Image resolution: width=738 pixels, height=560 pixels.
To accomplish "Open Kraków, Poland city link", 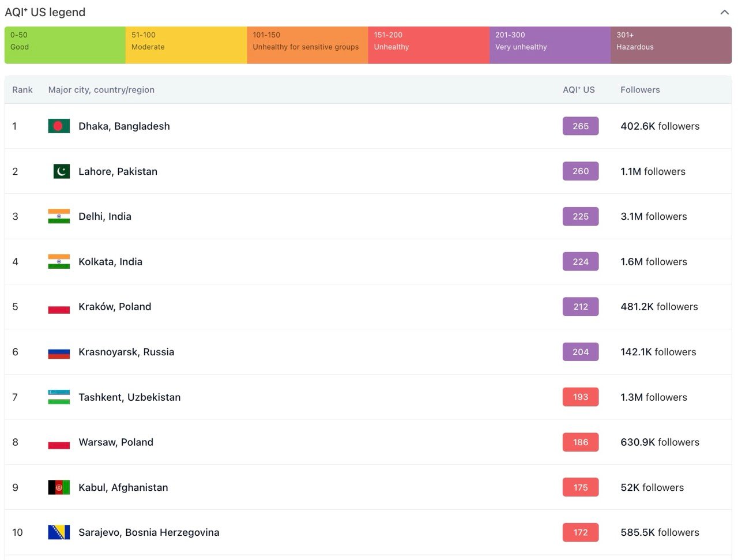I will tap(115, 307).
